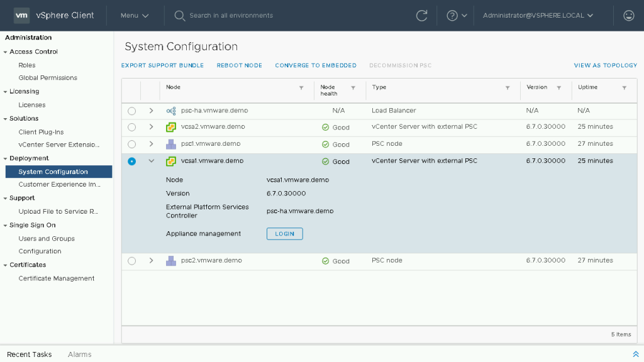644x362 pixels.
Task: Collapse the vcsa1.vmware.demo row details
Action: click(x=151, y=161)
